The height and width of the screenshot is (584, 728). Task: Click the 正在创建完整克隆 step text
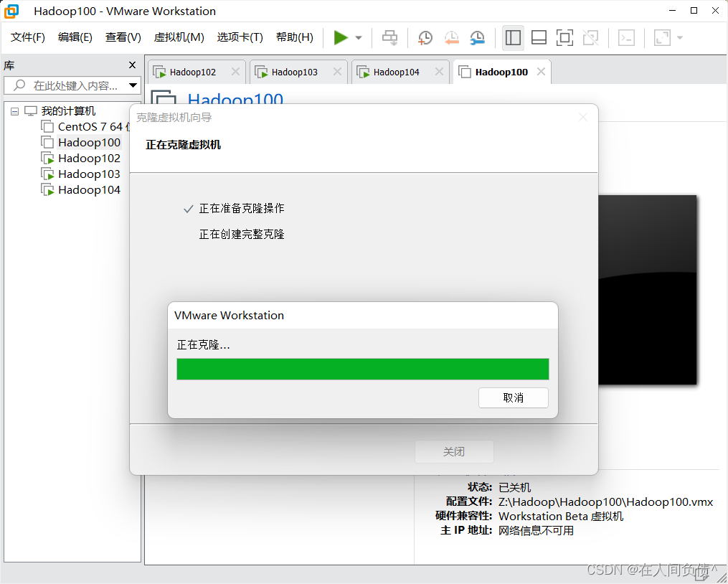coord(242,234)
